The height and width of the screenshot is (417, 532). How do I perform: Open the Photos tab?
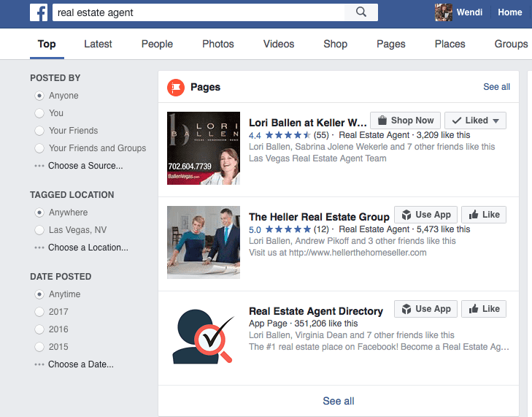[x=218, y=44]
